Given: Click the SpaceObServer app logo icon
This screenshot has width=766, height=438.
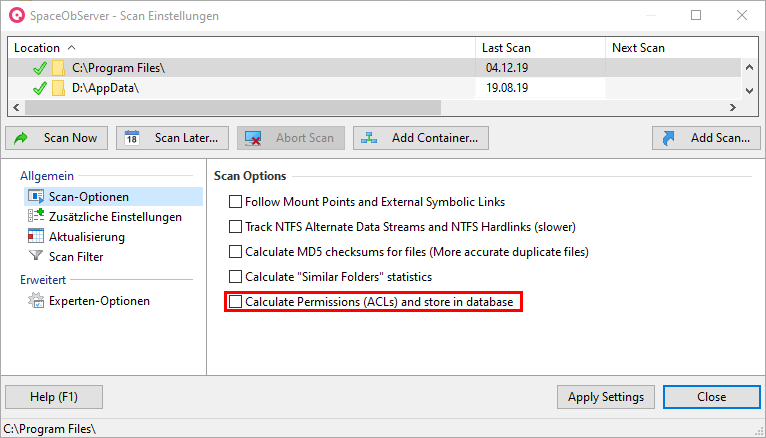Looking at the screenshot, I should click(17, 15).
